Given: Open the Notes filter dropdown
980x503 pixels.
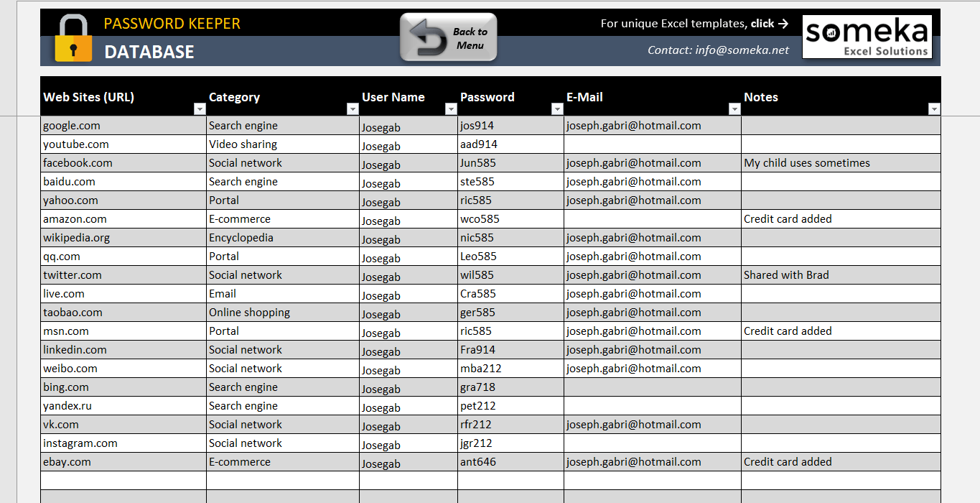Looking at the screenshot, I should point(934,109).
